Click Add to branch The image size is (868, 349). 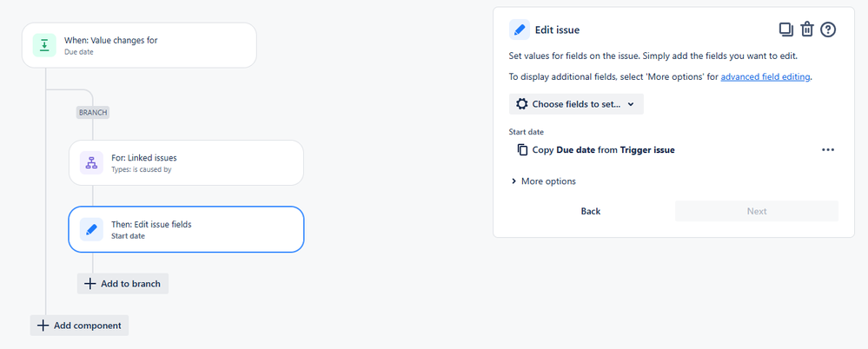(123, 284)
